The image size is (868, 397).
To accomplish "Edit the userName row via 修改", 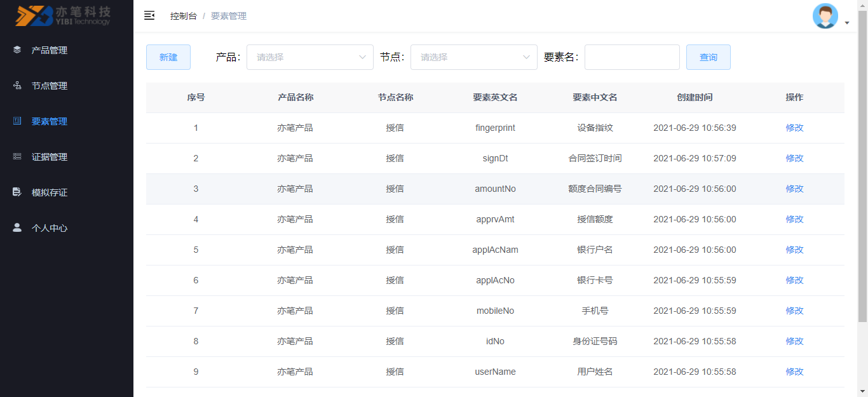I will click(x=794, y=372).
